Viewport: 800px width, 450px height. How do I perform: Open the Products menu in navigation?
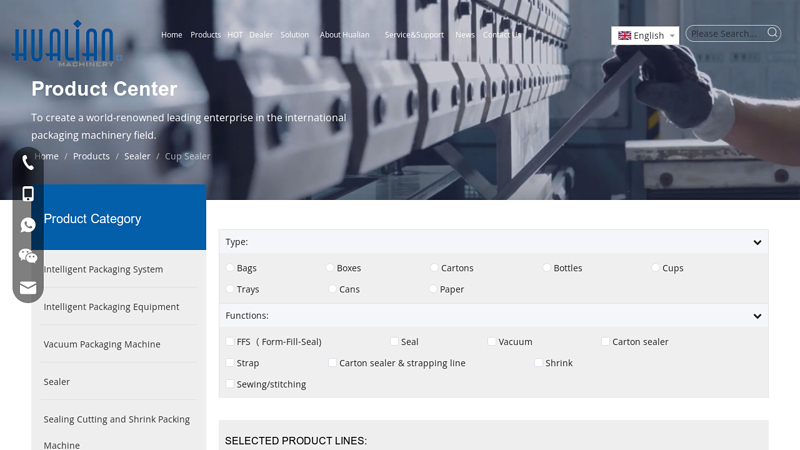coord(205,35)
